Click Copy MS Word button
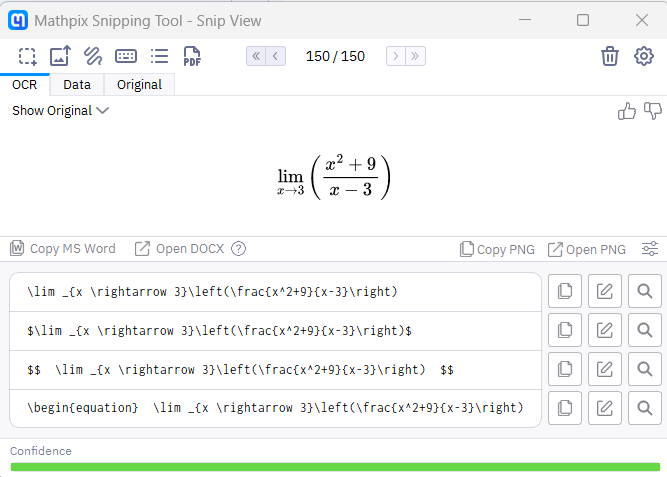Viewport: 667px width, 477px height. click(63, 249)
